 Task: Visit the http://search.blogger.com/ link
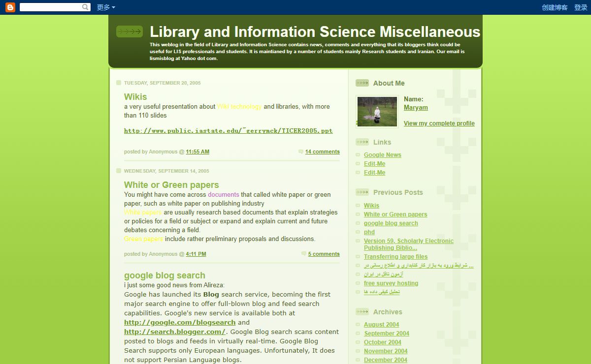175,332
